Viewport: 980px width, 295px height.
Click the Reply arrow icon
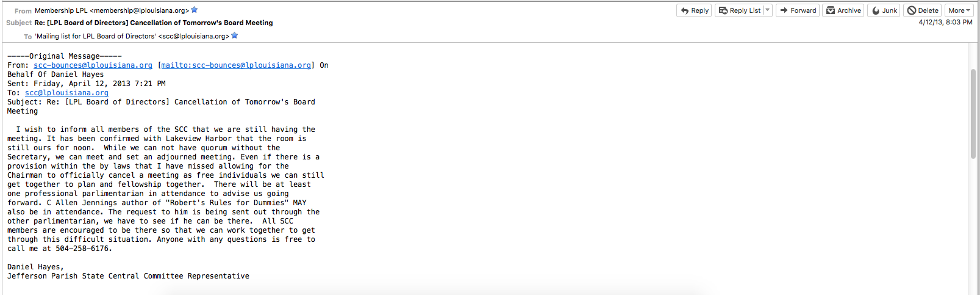point(685,10)
